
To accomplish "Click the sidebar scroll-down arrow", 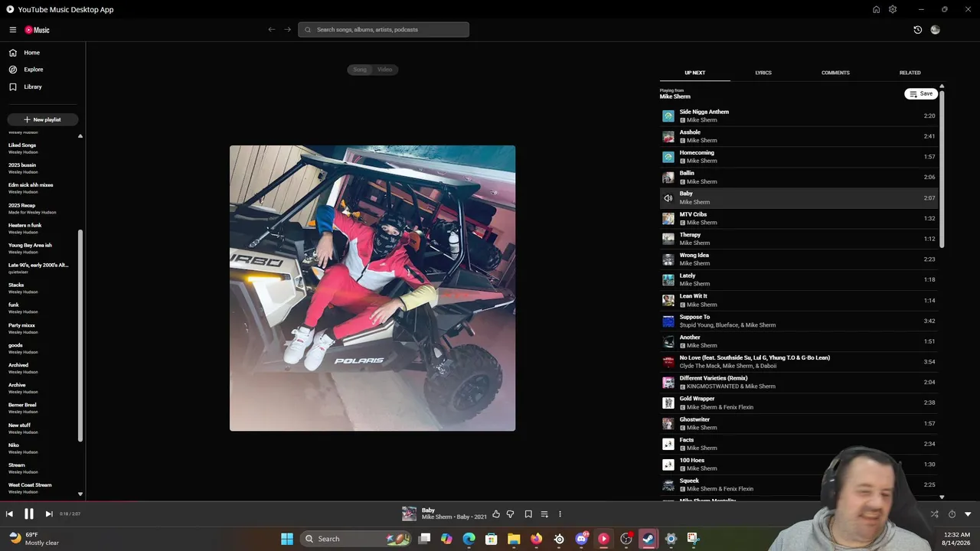I will pos(80,494).
